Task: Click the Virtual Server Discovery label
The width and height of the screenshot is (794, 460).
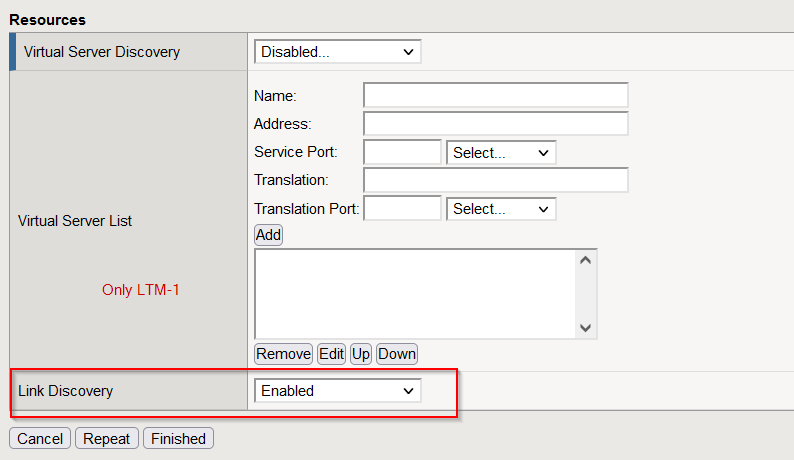Action: pos(102,52)
